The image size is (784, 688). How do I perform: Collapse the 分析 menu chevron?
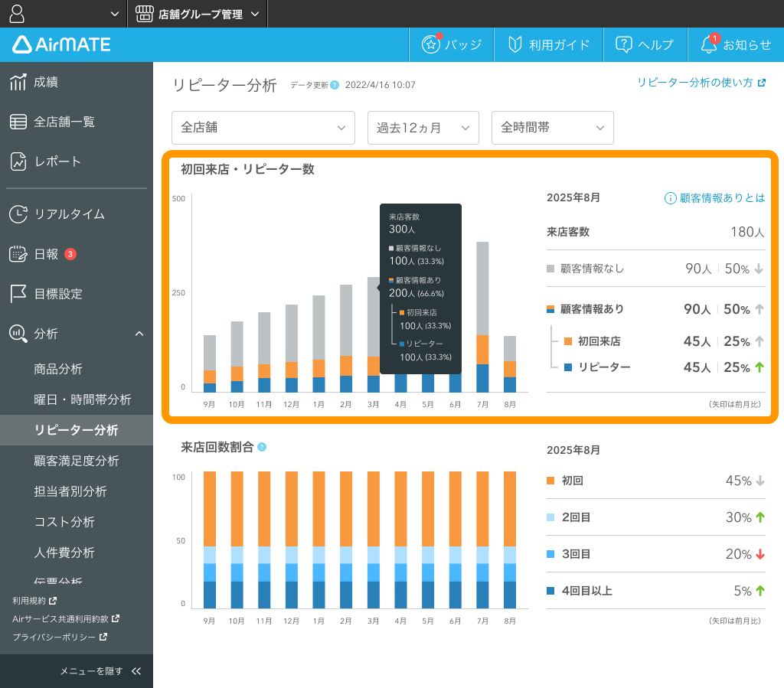pos(139,333)
